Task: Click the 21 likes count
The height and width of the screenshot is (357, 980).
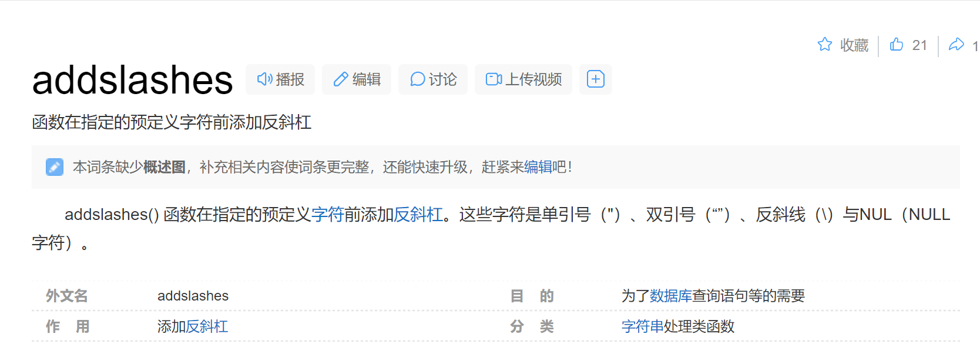Action: point(919,45)
